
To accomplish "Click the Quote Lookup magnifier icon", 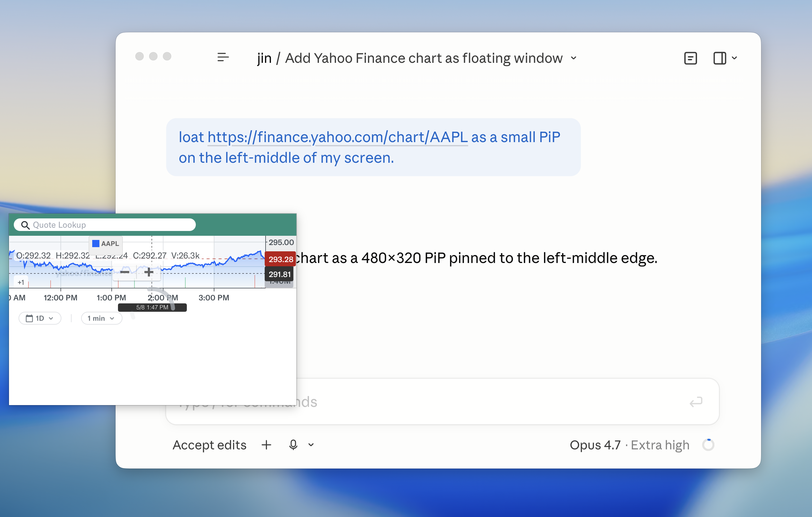I will [25, 225].
